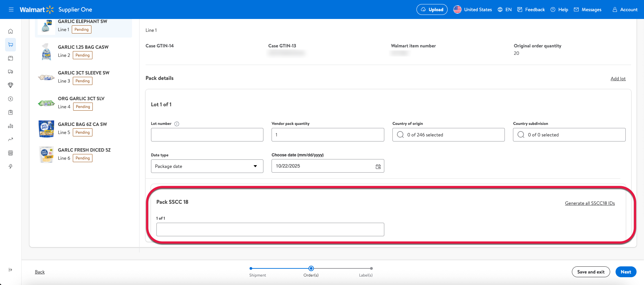Open the calendar date picker icon
644x285 pixels.
(x=378, y=167)
